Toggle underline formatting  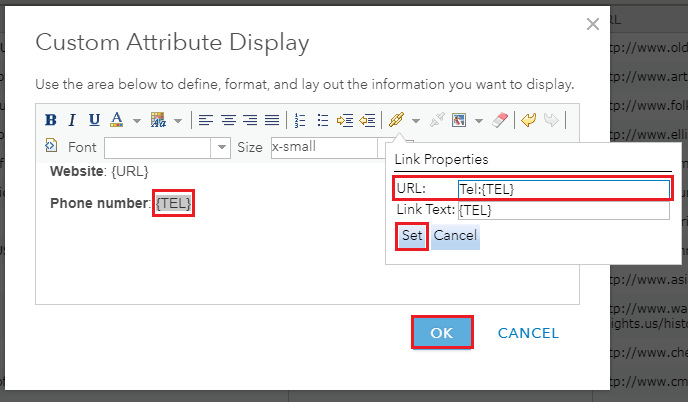[x=94, y=120]
